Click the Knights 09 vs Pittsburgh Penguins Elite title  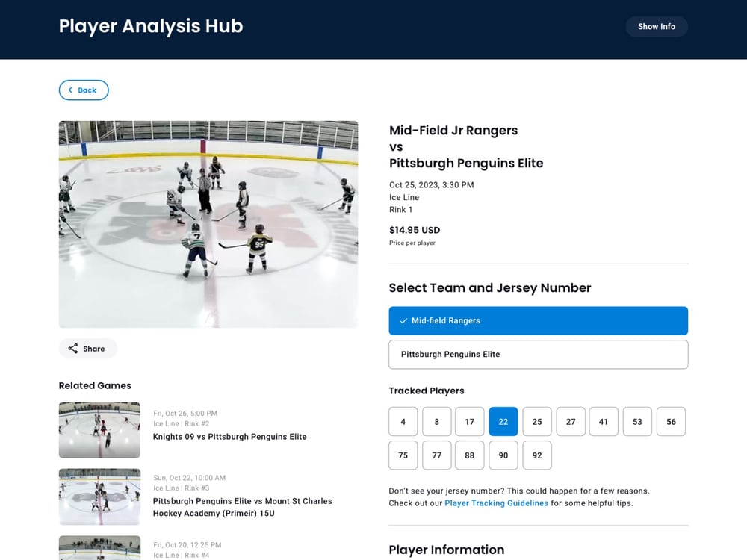tap(229, 437)
